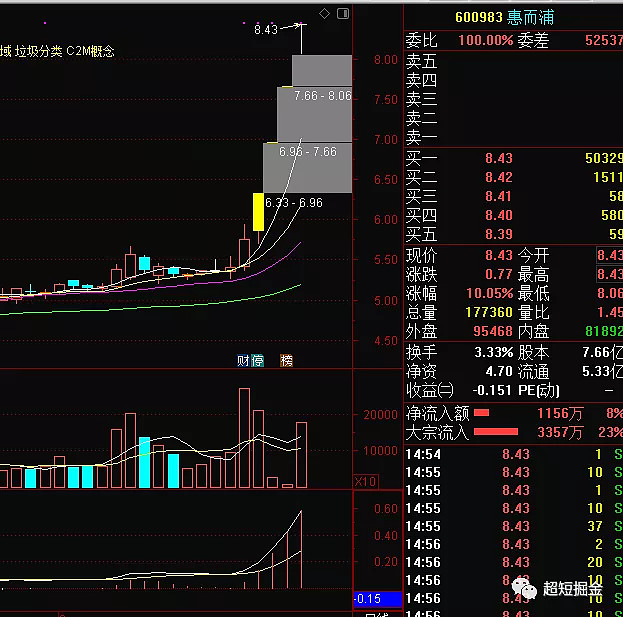
Task: Toggle the side panel layout icon
Action: (x=342, y=14)
